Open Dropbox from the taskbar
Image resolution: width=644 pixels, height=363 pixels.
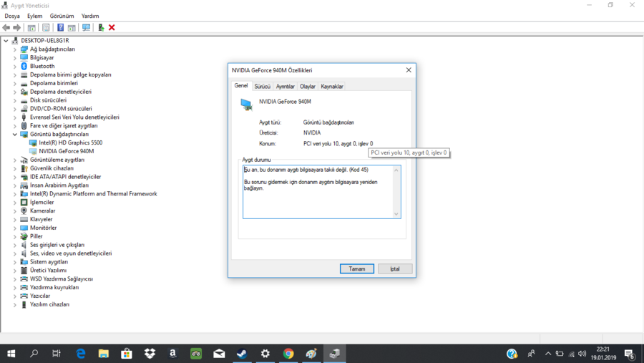(x=150, y=354)
